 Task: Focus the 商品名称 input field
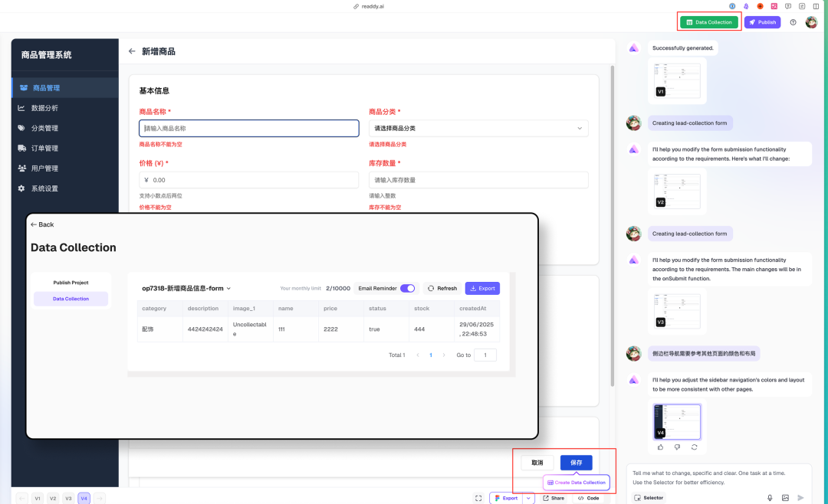(248, 128)
